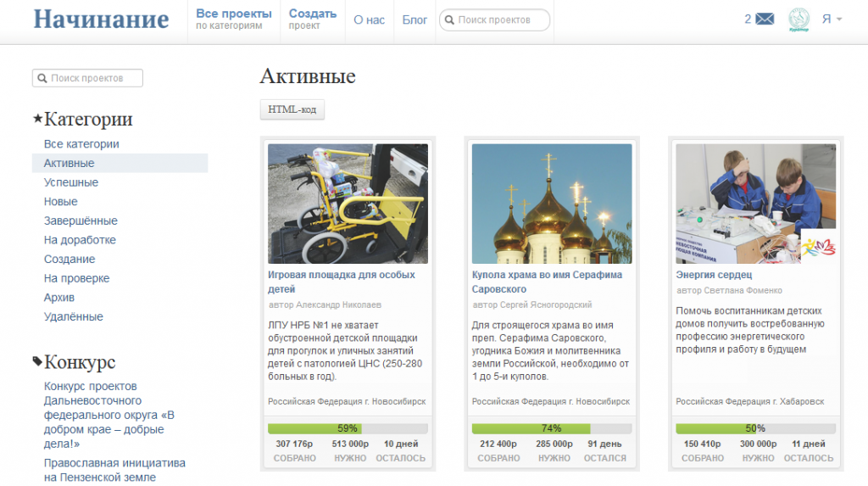Select 'Успешные' category in sidebar
Viewport: 868px width, 486px height.
pyautogui.click(x=71, y=182)
